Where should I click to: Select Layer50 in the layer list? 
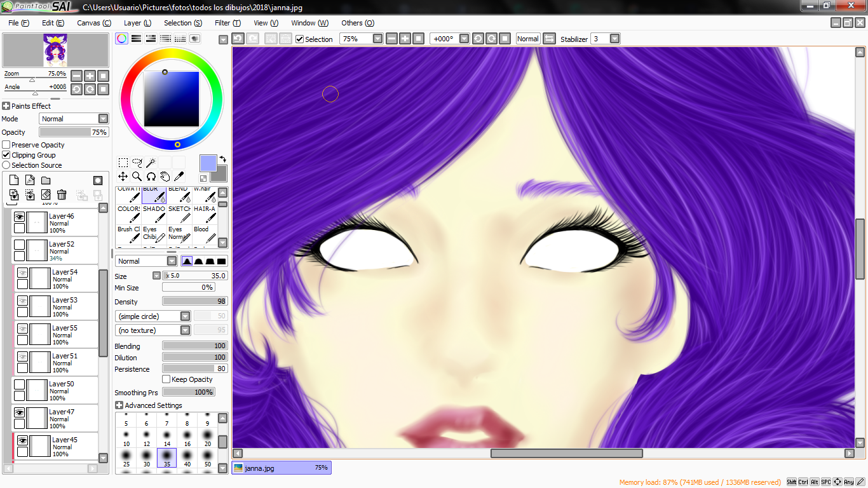coord(55,391)
